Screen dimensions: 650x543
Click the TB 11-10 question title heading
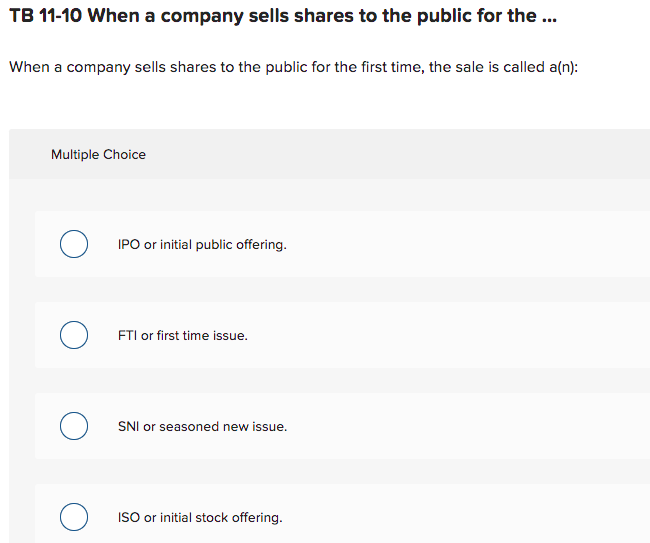(x=280, y=17)
